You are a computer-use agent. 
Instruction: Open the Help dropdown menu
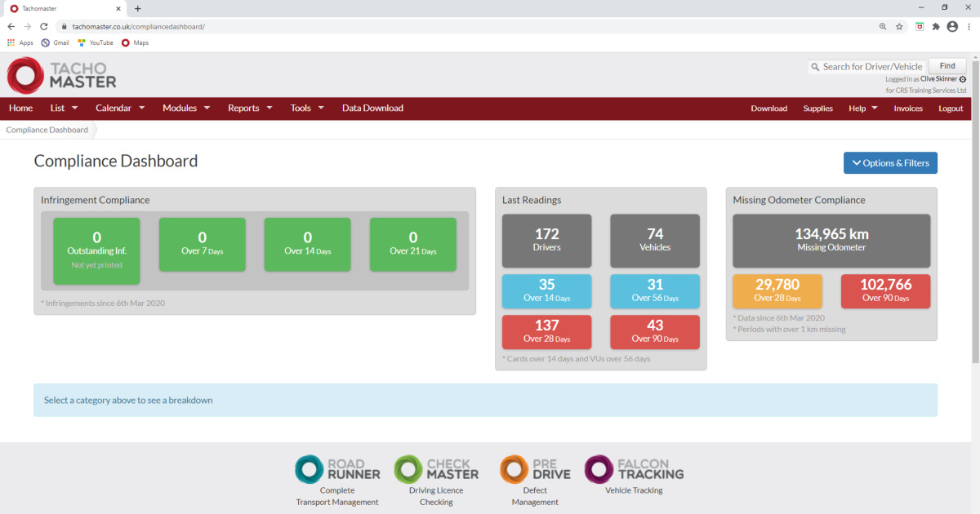click(x=862, y=109)
